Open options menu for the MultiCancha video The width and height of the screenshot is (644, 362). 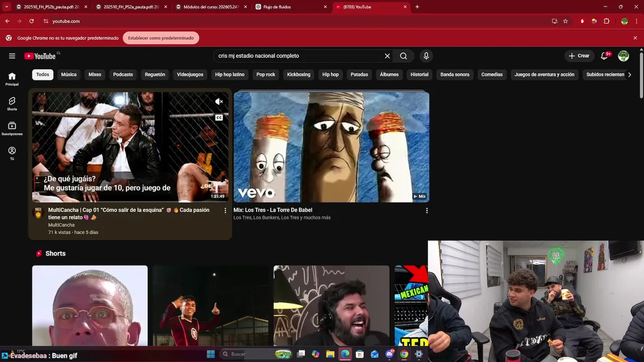tap(225, 211)
